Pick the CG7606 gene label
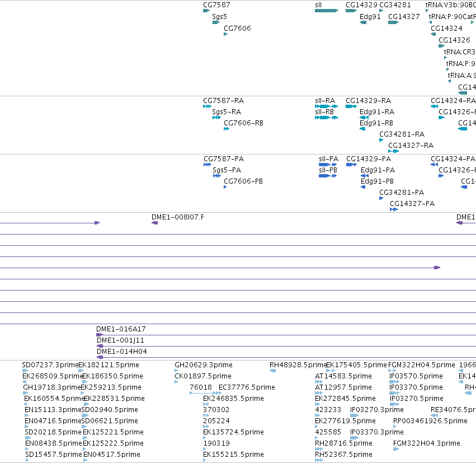Screen dimensions: 476x463 pos(237,28)
